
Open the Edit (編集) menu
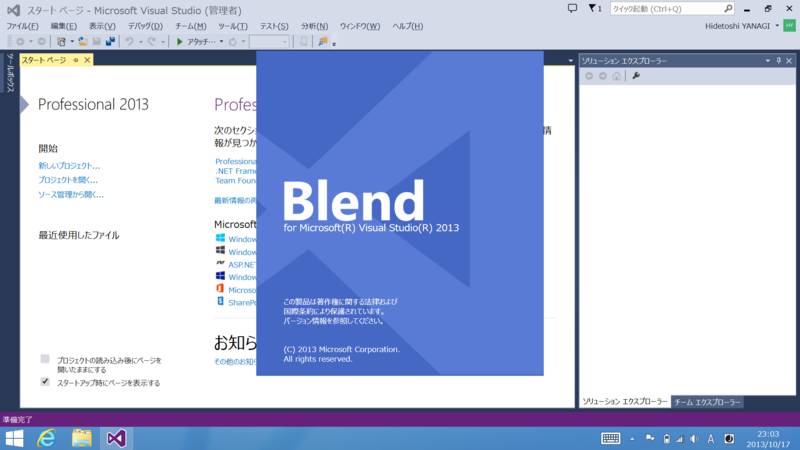coord(63,26)
